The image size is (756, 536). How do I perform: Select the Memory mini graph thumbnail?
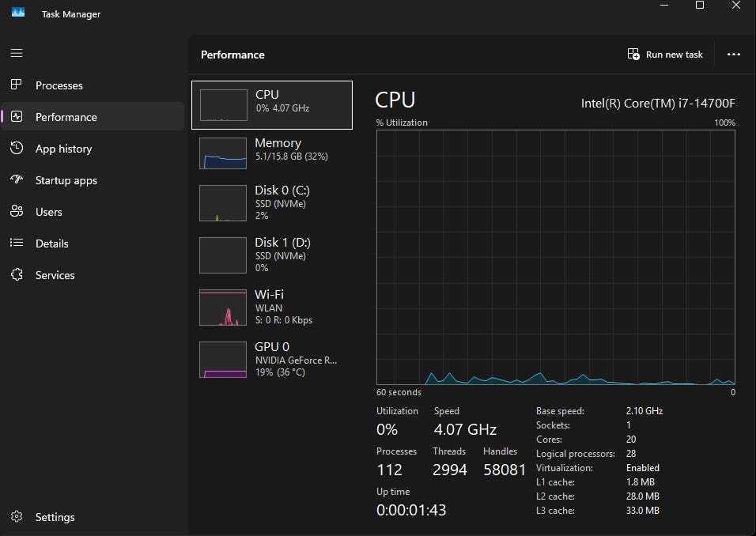(x=223, y=153)
